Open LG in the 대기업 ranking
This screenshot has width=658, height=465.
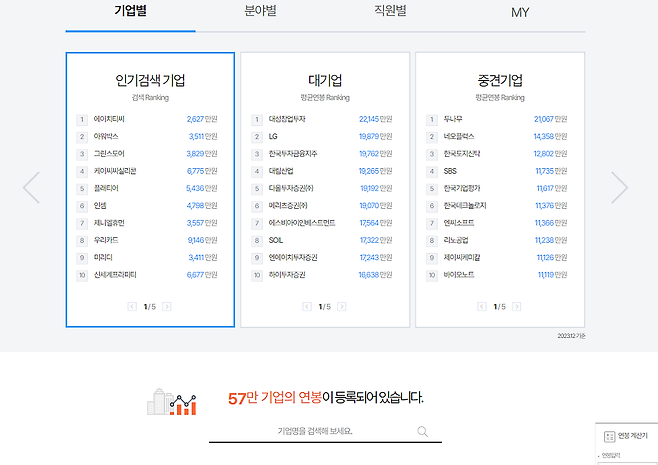tap(274, 136)
